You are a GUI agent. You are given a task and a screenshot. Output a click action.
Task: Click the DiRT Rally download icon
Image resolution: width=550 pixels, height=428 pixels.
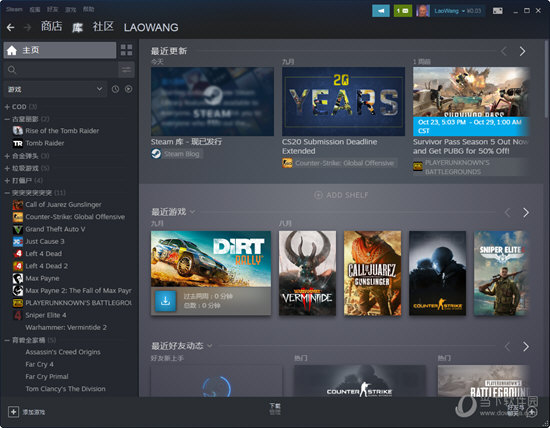(x=165, y=301)
